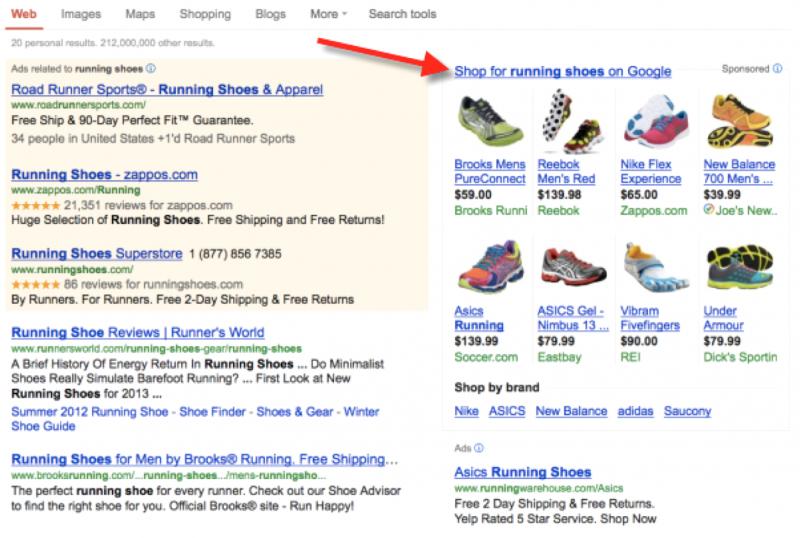Click the REI seller name
Viewport: 800px width, 538px height.
click(x=630, y=357)
